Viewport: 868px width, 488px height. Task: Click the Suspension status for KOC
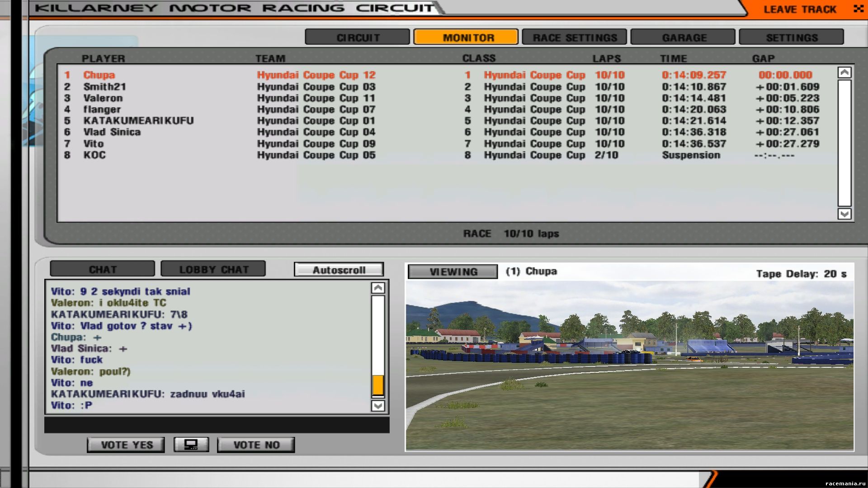click(x=691, y=155)
